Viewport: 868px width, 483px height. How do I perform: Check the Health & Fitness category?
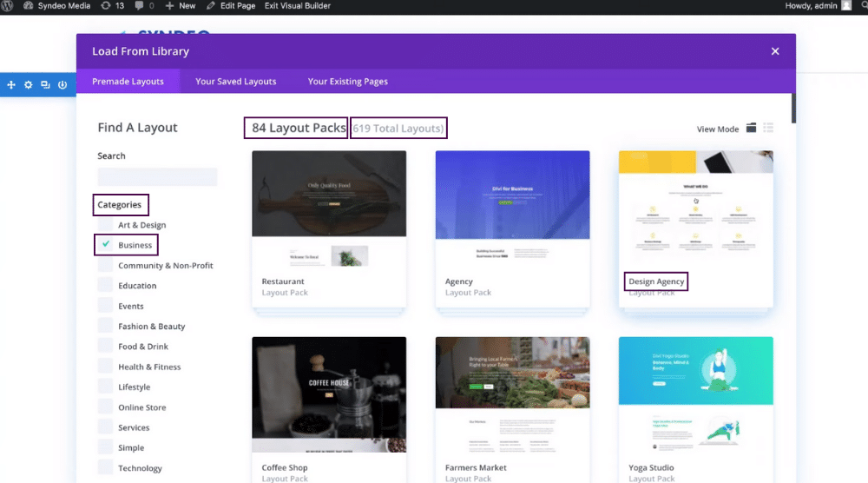(x=105, y=367)
